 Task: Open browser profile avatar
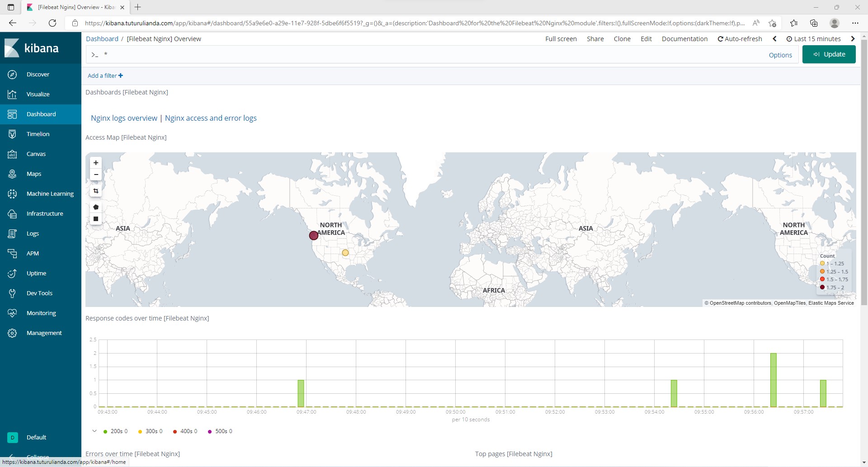pos(835,23)
